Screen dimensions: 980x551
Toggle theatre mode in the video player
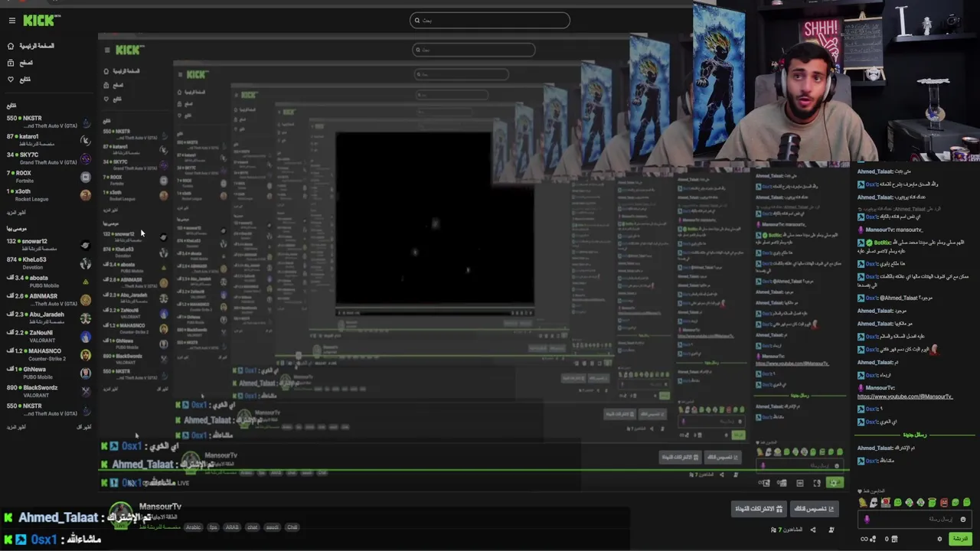pyautogui.click(x=799, y=483)
